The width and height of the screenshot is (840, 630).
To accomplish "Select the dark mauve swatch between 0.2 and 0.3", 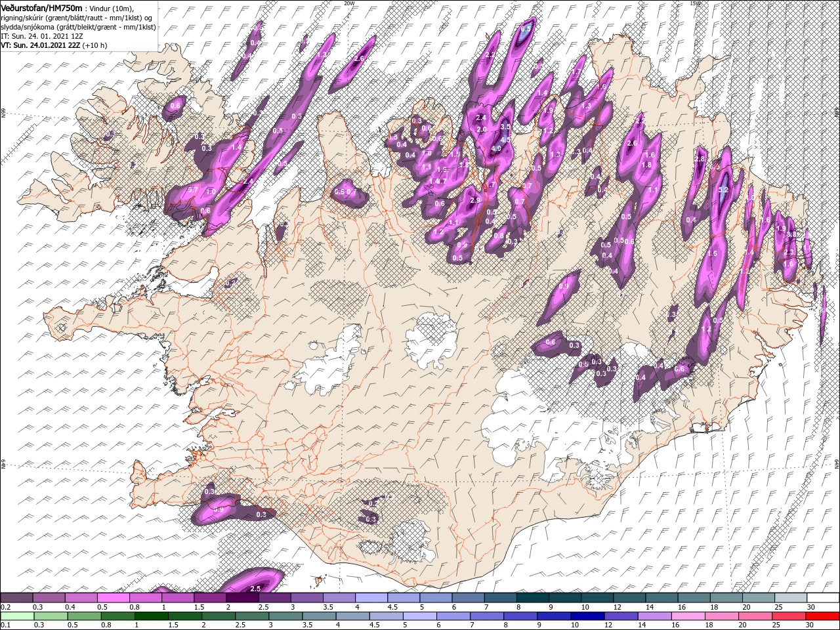I will pyautogui.click(x=16, y=598).
